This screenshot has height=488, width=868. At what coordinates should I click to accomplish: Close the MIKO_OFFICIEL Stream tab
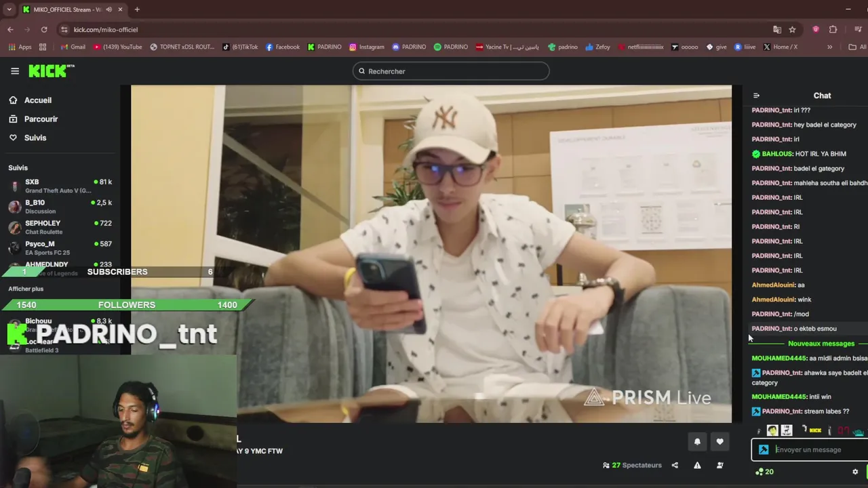click(x=120, y=9)
